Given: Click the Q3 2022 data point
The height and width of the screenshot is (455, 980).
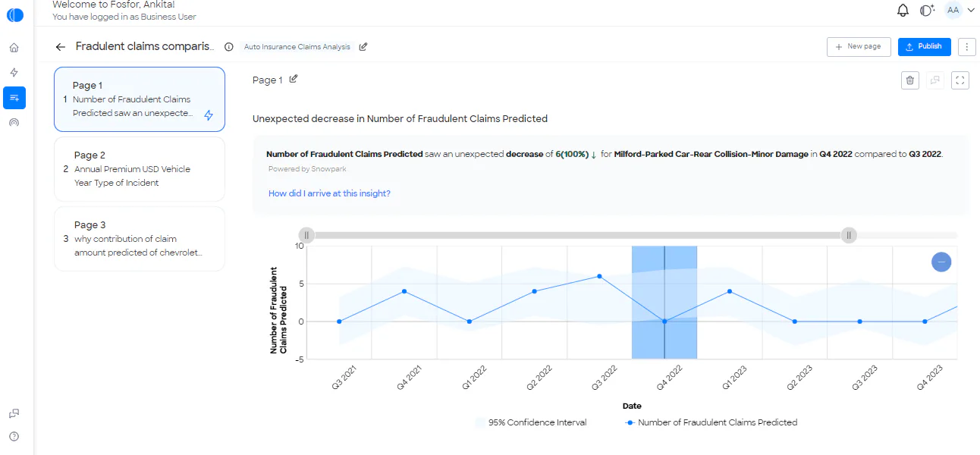Looking at the screenshot, I should (x=599, y=276).
